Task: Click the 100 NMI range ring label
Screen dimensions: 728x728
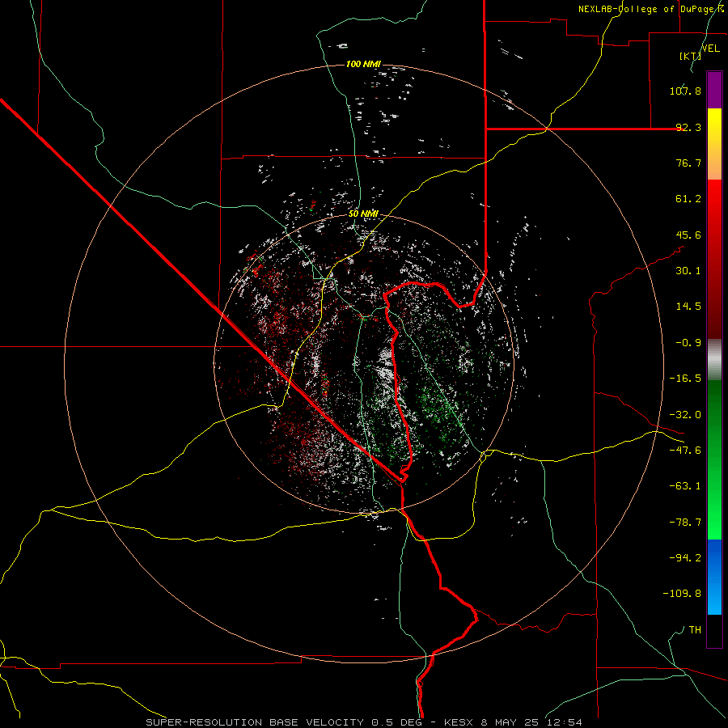Action: click(x=363, y=64)
